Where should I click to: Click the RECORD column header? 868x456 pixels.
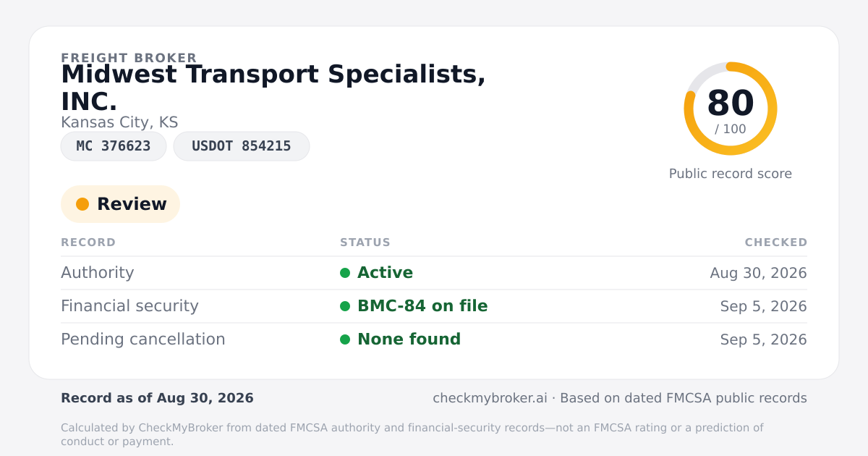point(88,242)
